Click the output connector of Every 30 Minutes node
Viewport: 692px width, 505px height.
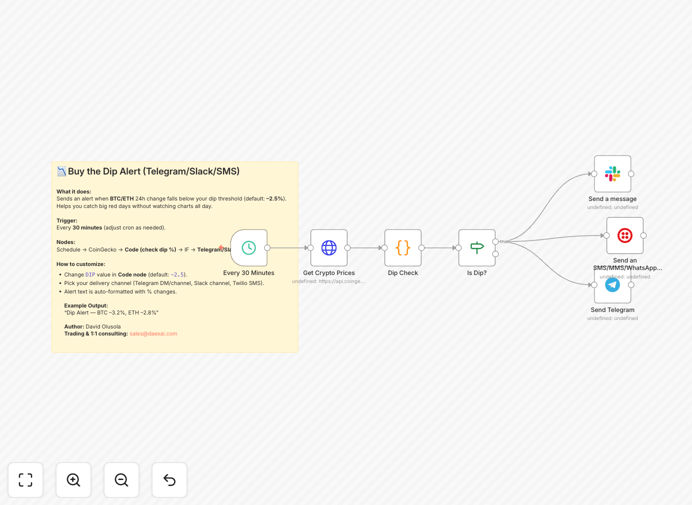pyautogui.click(x=267, y=248)
